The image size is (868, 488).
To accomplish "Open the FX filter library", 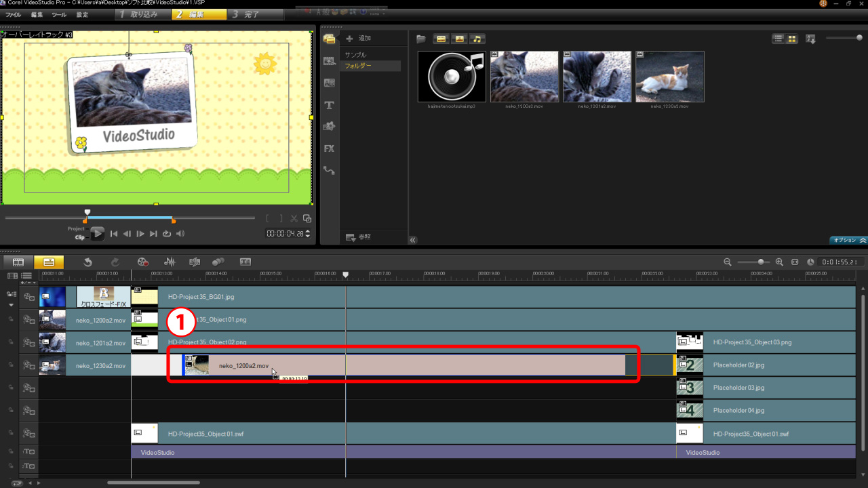I will click(x=330, y=148).
